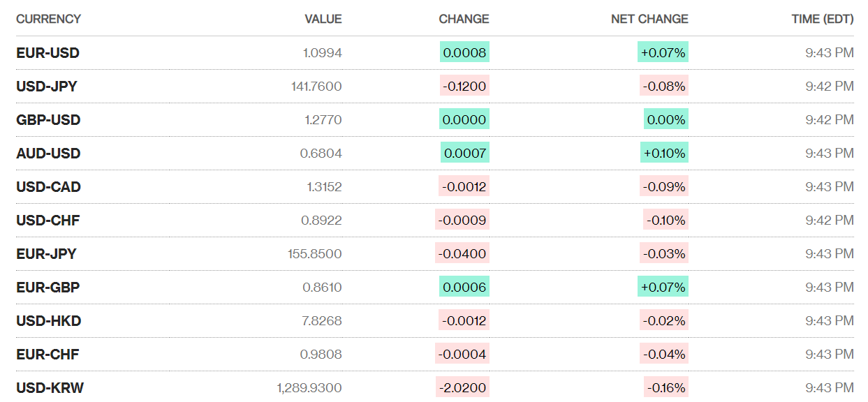Screen dimensions: 868x402
Task: Click the green +0.10% AUD-USD net change
Action: click(663, 154)
